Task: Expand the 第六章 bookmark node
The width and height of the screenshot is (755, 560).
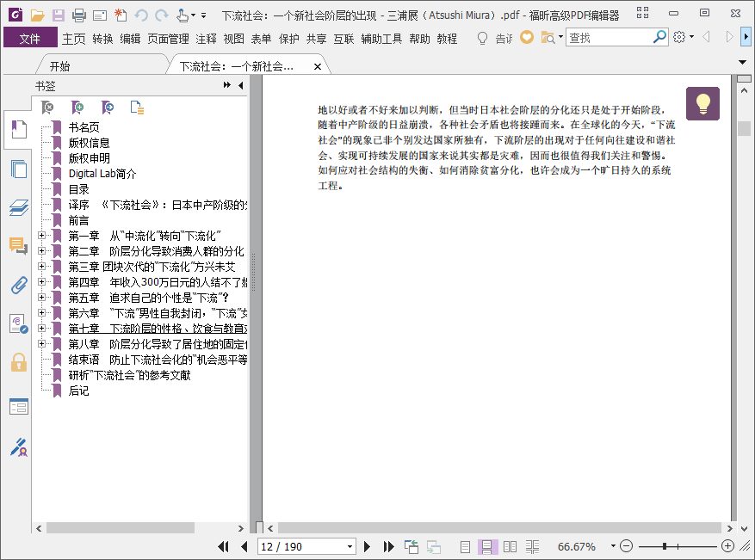Action: (42, 313)
